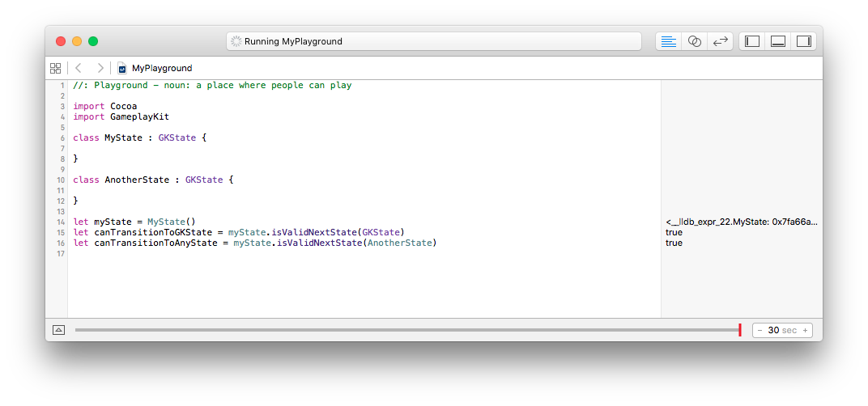Click the let myState = MyState() line
The image size is (868, 406).
click(134, 222)
